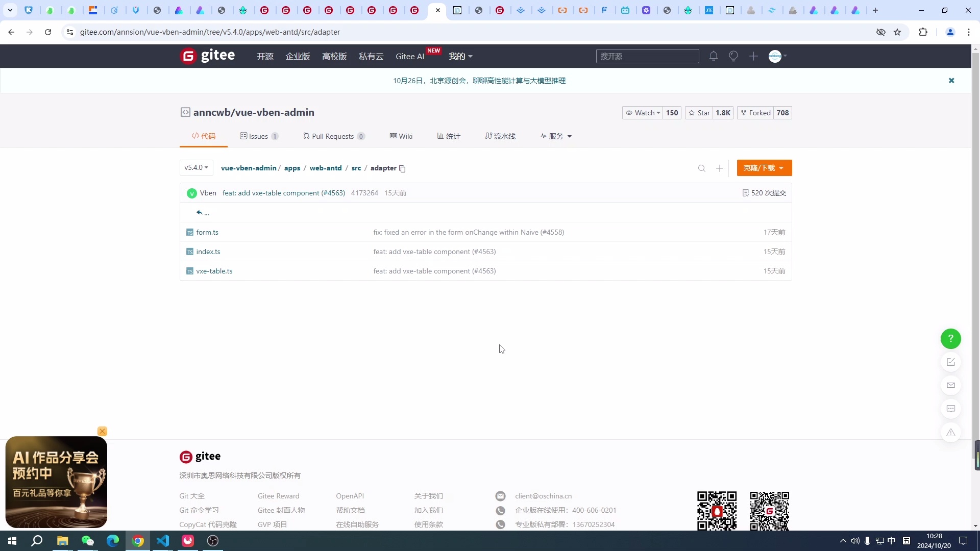Image resolution: width=980 pixels, height=551 pixels.
Task: Expand the Watch dropdown
Action: pyautogui.click(x=643, y=113)
